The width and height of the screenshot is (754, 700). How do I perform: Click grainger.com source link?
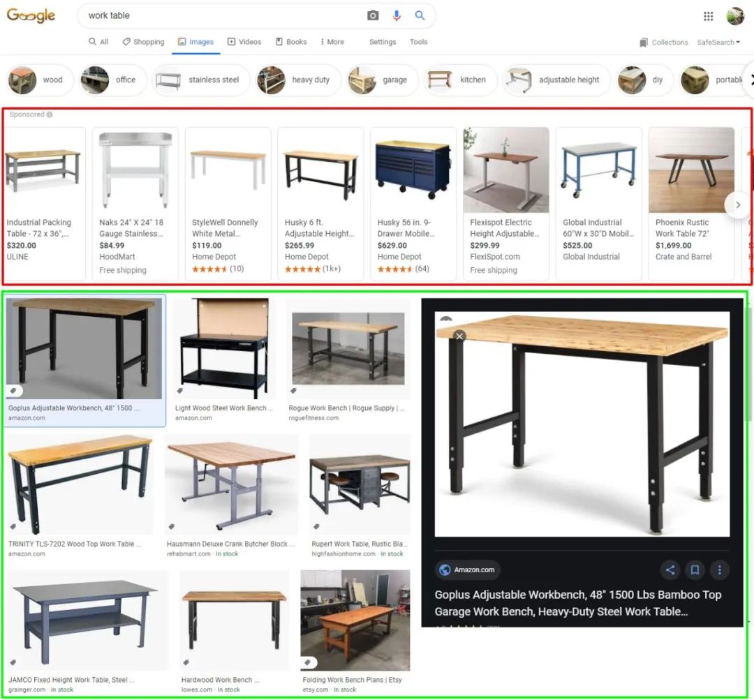27,690
